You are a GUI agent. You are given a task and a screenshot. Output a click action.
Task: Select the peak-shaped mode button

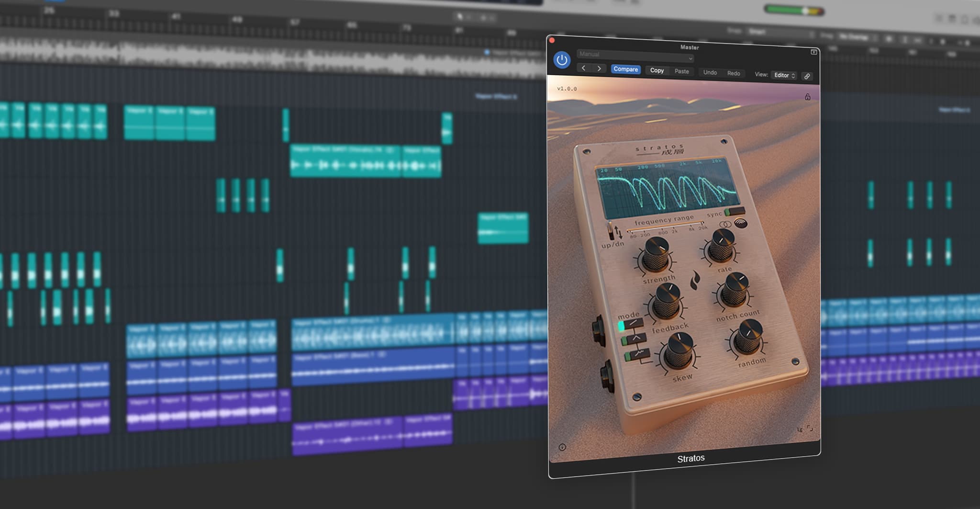click(x=634, y=339)
